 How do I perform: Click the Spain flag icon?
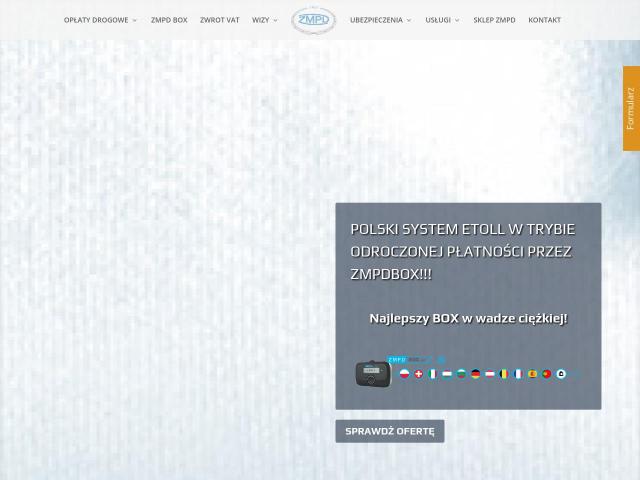click(x=533, y=373)
